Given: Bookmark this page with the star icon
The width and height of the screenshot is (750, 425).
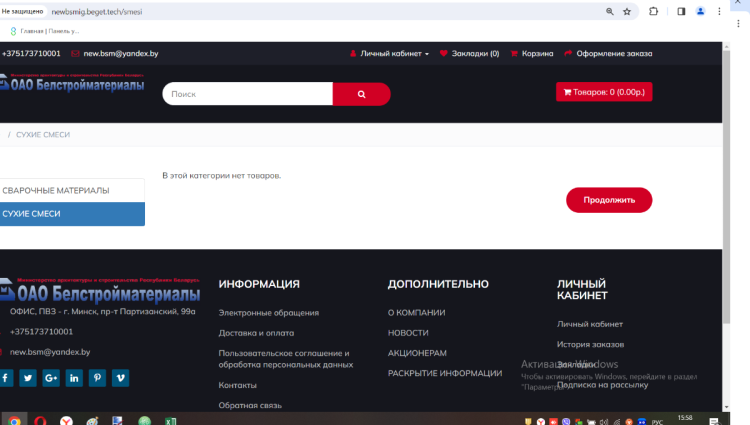Looking at the screenshot, I should pos(627,11).
